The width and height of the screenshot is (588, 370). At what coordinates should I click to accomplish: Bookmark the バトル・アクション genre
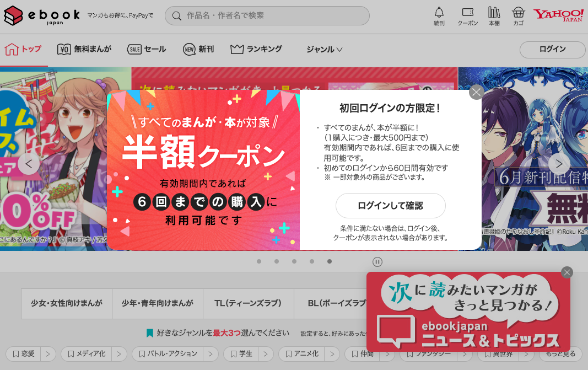[168, 354]
